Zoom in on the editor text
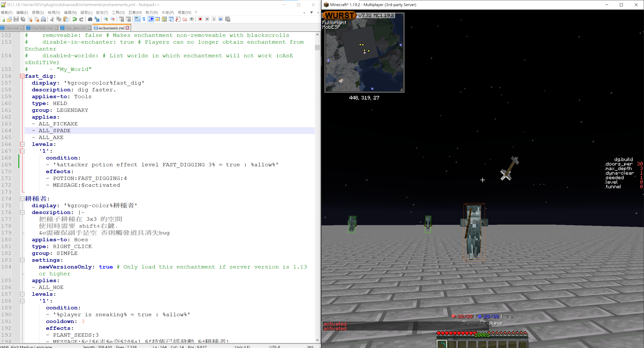Screen dimensions: 644x348 [106, 19]
